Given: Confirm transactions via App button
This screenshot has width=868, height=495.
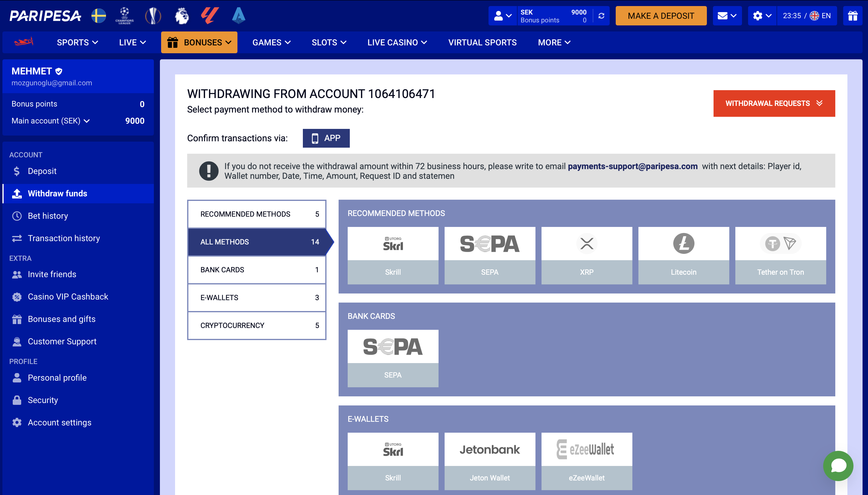Looking at the screenshot, I should coord(326,138).
